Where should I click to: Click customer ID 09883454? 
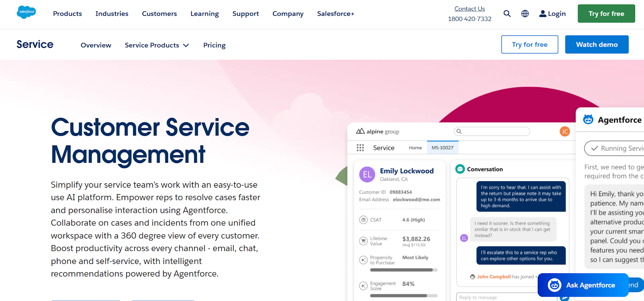pyautogui.click(x=400, y=192)
